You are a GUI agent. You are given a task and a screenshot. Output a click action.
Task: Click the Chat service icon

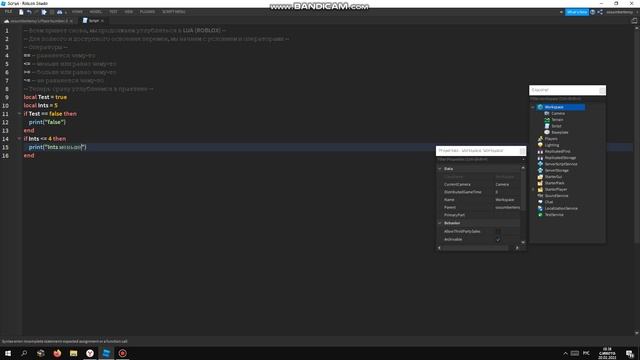click(x=540, y=202)
